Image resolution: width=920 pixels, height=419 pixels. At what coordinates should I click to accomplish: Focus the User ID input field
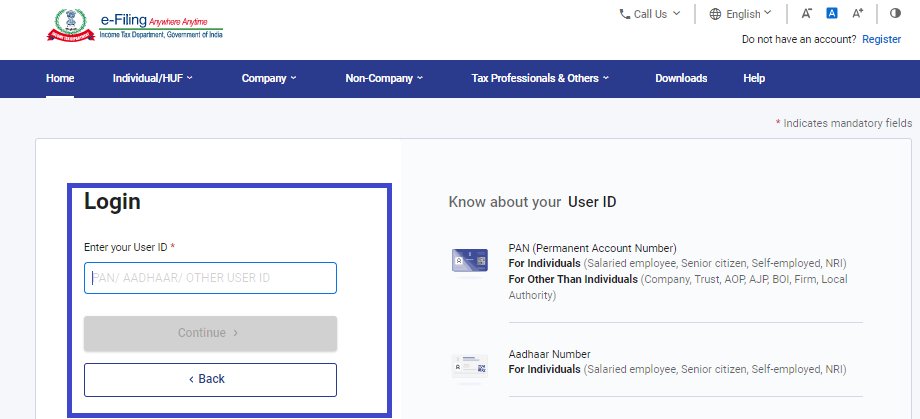tap(210, 278)
